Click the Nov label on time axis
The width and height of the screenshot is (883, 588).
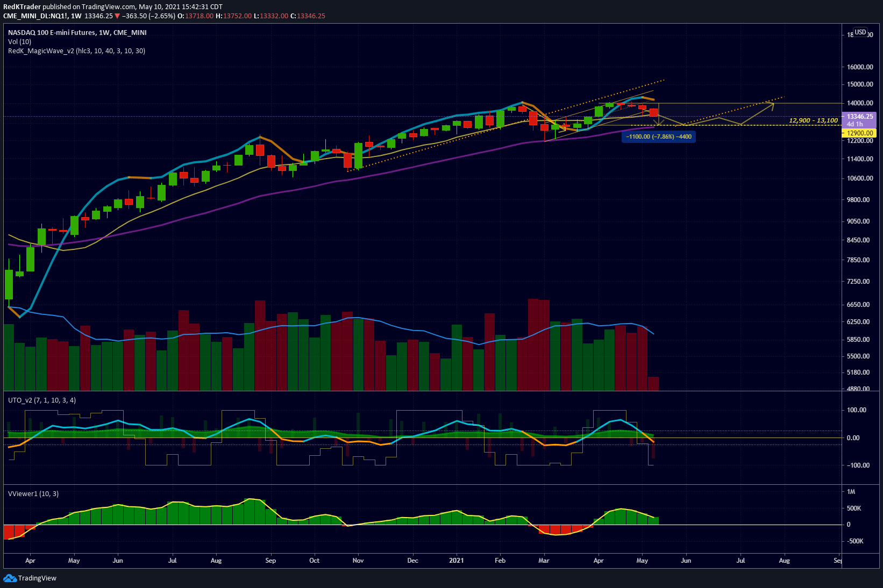358,561
